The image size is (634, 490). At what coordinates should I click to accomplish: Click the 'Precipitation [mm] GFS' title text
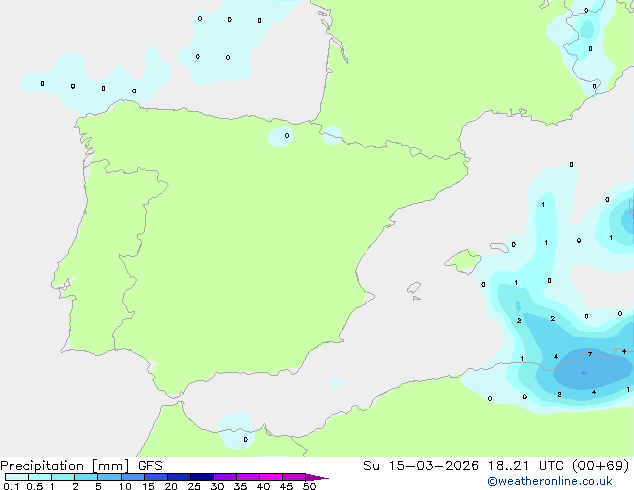click(x=81, y=466)
